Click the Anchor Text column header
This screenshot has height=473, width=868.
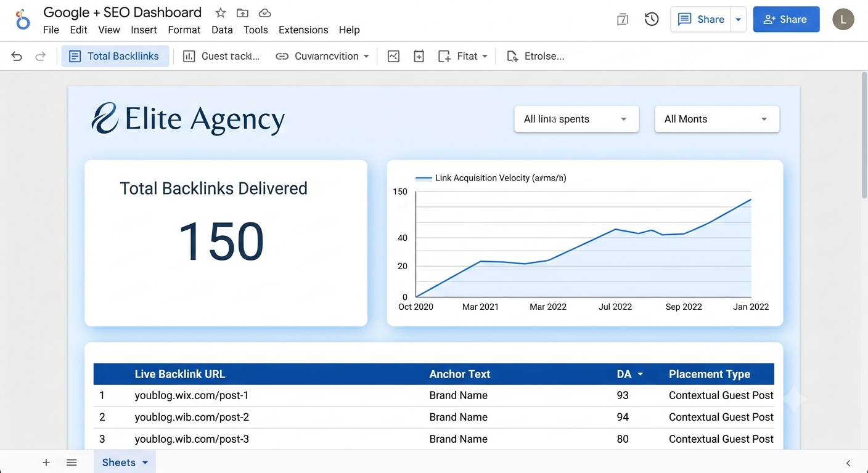click(x=460, y=374)
